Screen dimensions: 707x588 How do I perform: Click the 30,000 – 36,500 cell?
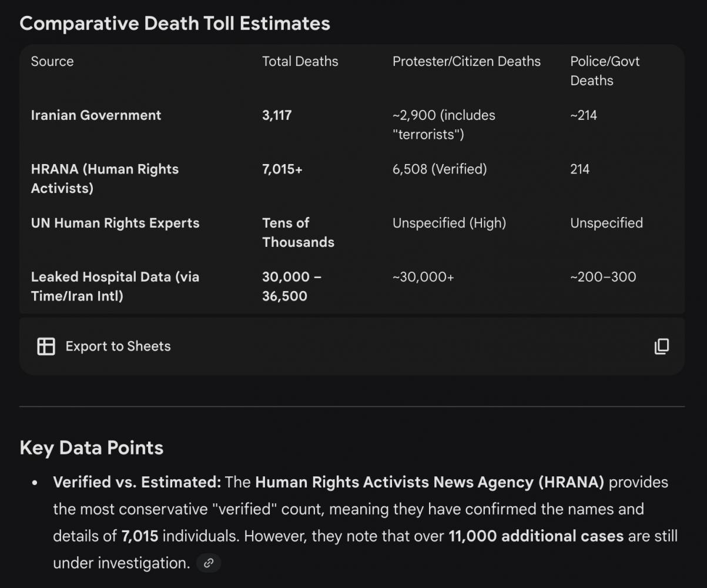291,286
